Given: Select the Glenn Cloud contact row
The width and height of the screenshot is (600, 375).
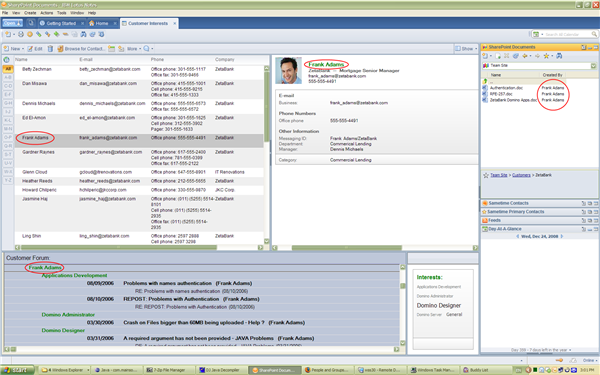Looking at the screenshot, I should 139,172.
